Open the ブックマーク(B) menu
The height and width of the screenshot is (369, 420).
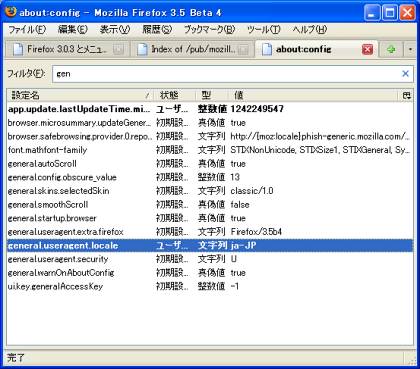(x=210, y=30)
